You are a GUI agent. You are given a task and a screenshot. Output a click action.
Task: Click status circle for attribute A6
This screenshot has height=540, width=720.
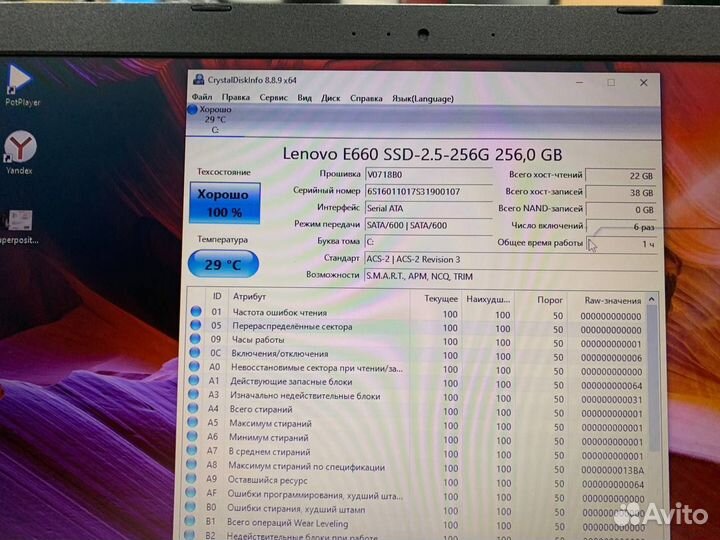[192, 436]
